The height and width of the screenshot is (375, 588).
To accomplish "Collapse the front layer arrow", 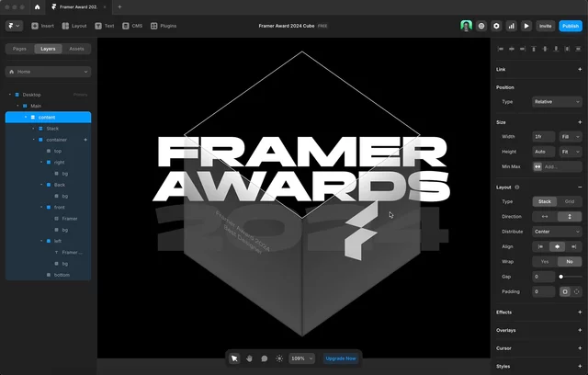I will [x=41, y=207].
